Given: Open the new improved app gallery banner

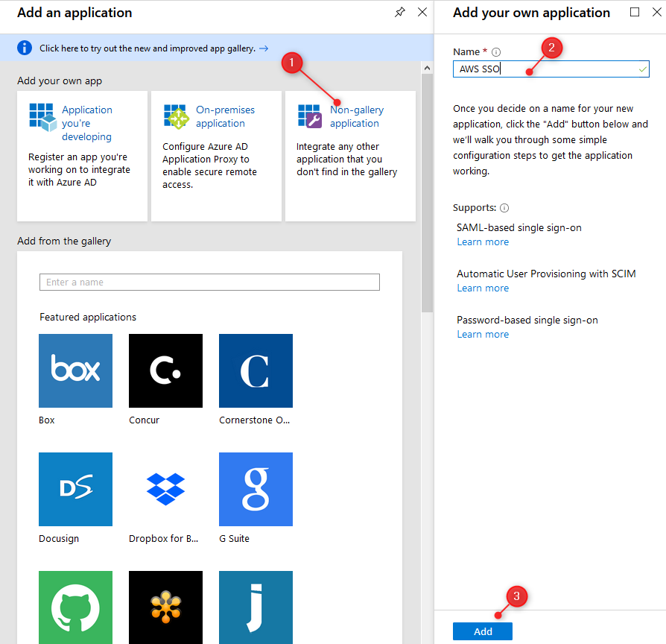Looking at the screenshot, I should [x=217, y=48].
